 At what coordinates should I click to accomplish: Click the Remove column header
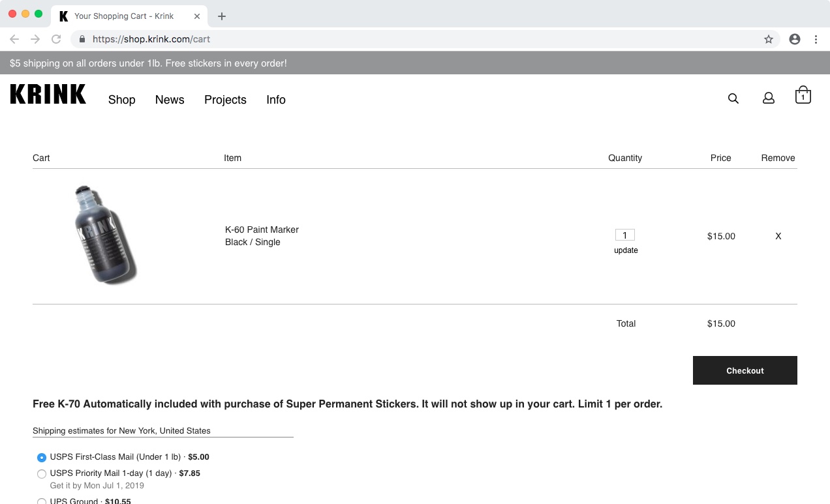click(x=778, y=158)
